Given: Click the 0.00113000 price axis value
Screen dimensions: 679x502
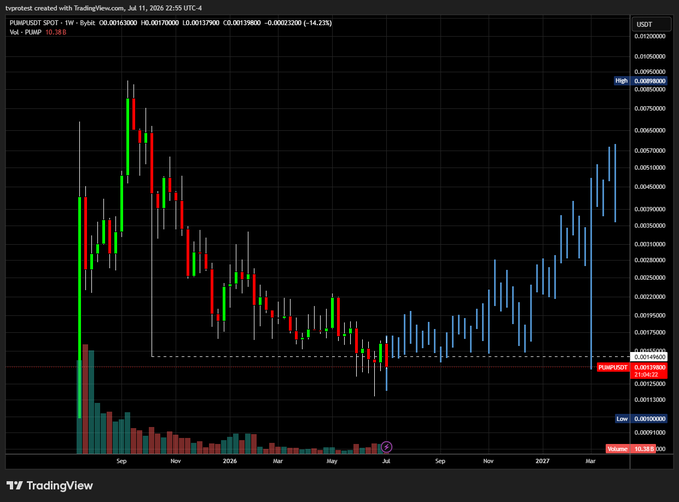Looking at the screenshot, I should pyautogui.click(x=650, y=399).
